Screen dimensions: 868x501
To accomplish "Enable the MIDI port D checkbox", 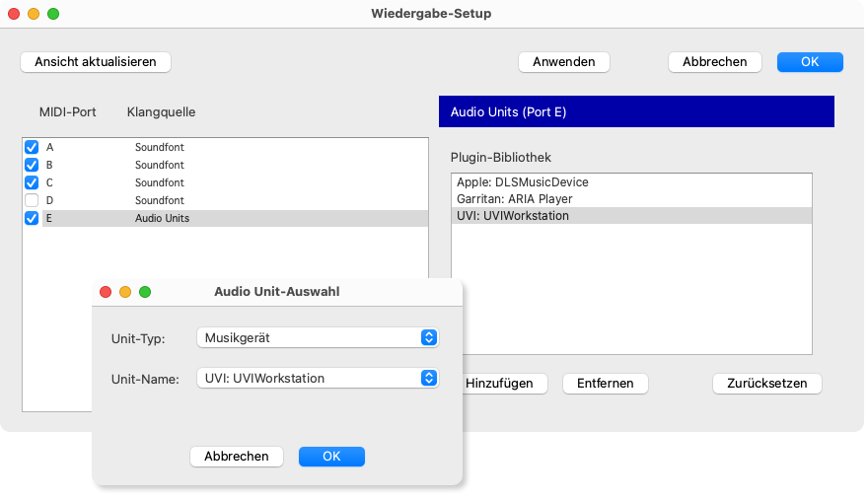I will click(x=32, y=201).
